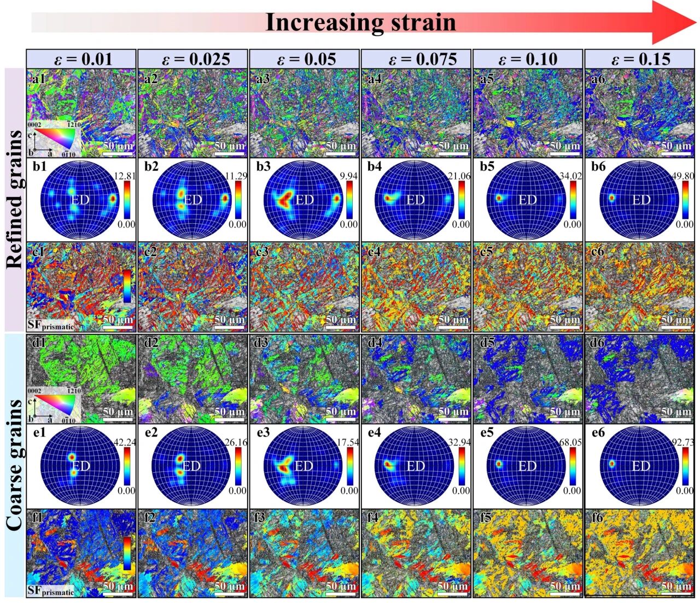Viewport: 700px width, 603px height.
Task: Click the color scale bar inside panel f1
Action: pyautogui.click(x=127, y=553)
